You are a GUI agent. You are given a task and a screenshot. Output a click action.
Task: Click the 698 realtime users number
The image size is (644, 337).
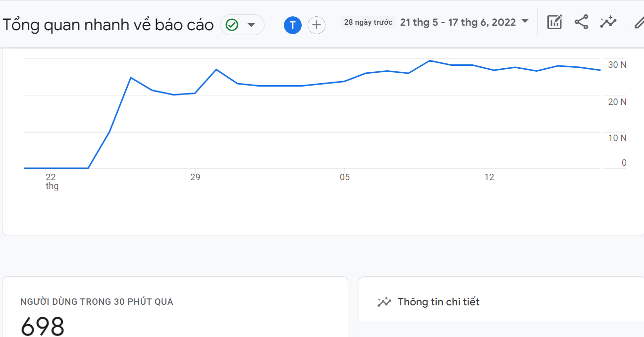[43, 327]
